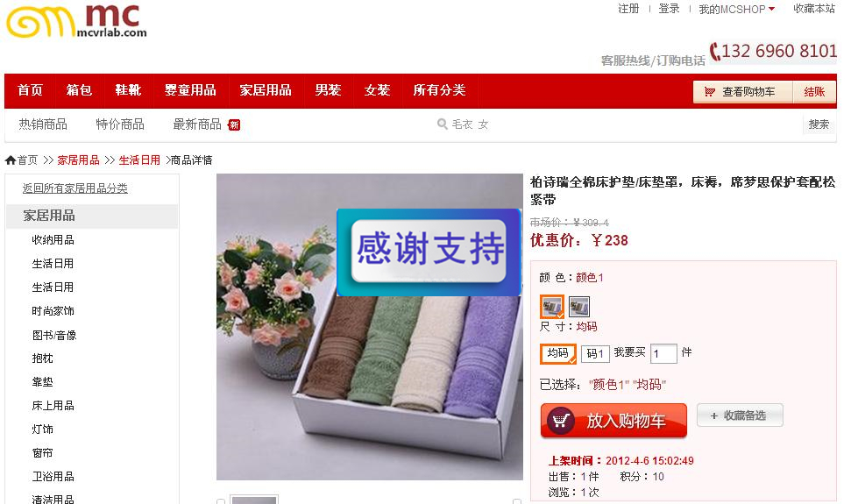Open the 所有分类 menu
This screenshot has width=858, height=504.
pos(439,90)
